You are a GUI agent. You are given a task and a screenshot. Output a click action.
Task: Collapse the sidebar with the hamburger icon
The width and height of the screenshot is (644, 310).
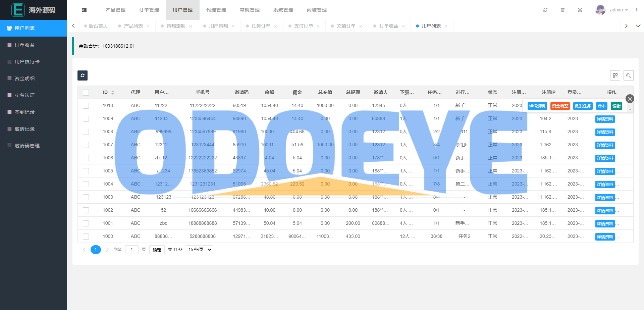pos(84,10)
